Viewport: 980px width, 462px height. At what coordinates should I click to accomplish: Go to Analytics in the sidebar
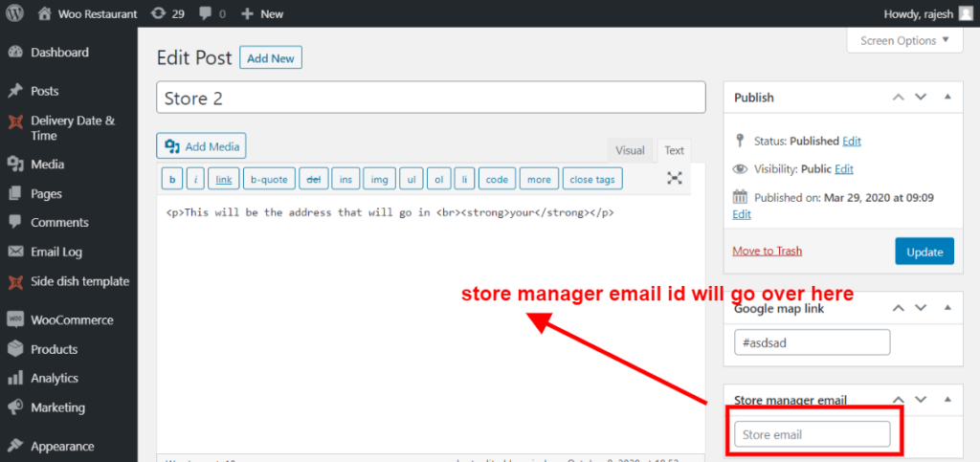(x=55, y=379)
